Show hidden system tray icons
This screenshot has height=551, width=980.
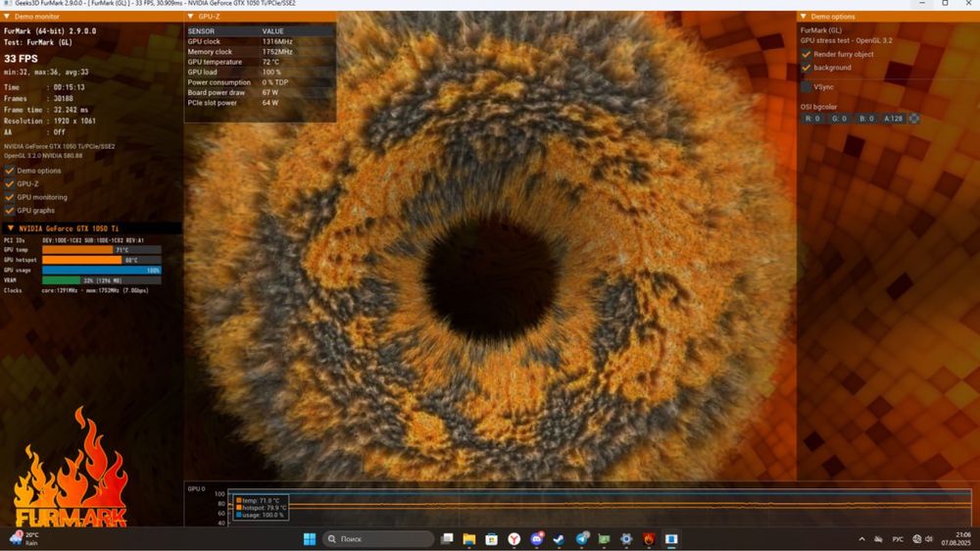862,539
